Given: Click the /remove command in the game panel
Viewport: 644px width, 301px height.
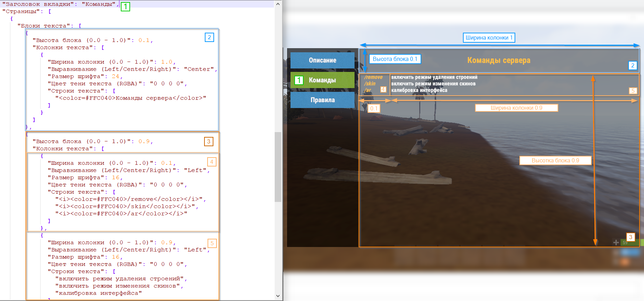Looking at the screenshot, I should 373,77.
